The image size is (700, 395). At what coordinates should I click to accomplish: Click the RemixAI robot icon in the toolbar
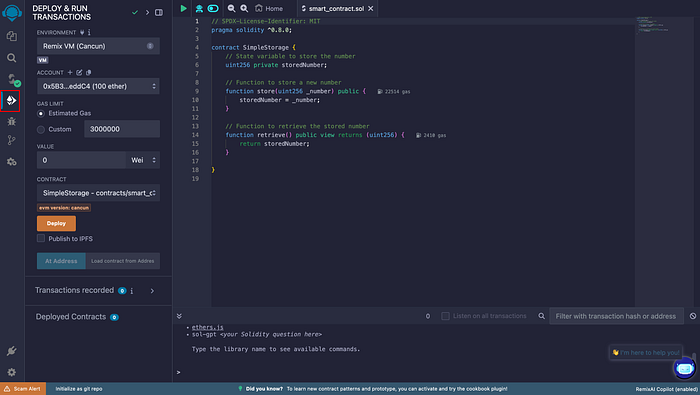pyautogui.click(x=199, y=8)
